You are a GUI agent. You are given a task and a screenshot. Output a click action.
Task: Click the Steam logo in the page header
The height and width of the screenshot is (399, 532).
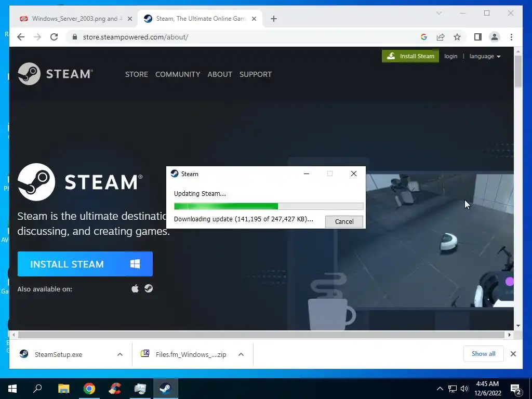click(x=55, y=74)
